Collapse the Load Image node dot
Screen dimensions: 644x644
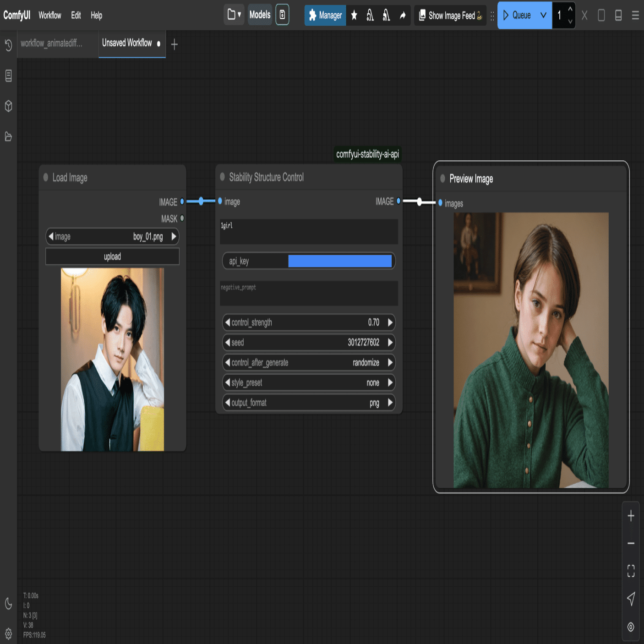click(x=45, y=177)
